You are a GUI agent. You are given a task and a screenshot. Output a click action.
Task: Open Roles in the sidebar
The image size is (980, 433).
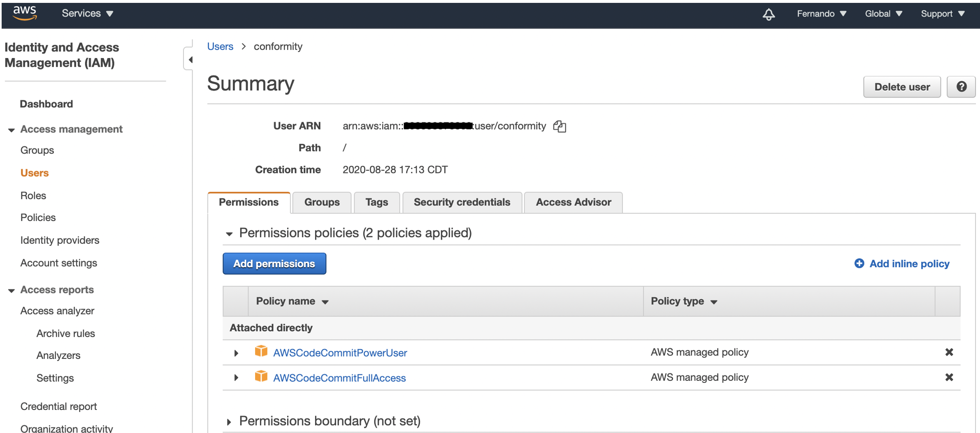(x=33, y=196)
